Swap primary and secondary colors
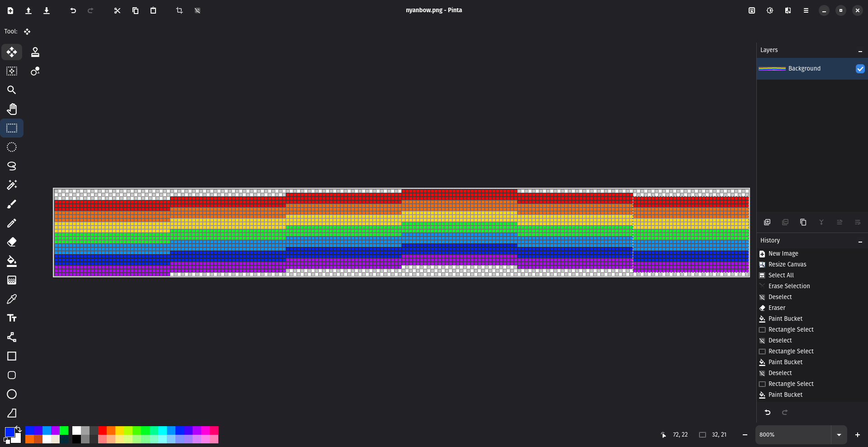Screen dimensions: 868x447 (19, 429)
